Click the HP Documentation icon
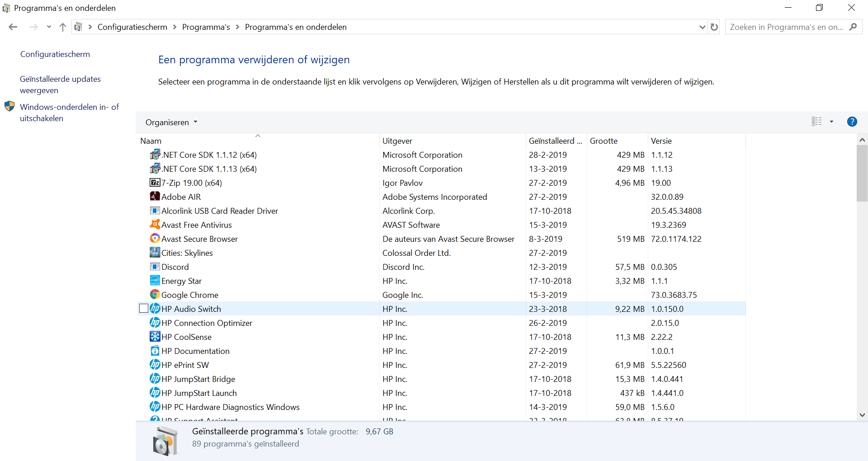 point(155,351)
